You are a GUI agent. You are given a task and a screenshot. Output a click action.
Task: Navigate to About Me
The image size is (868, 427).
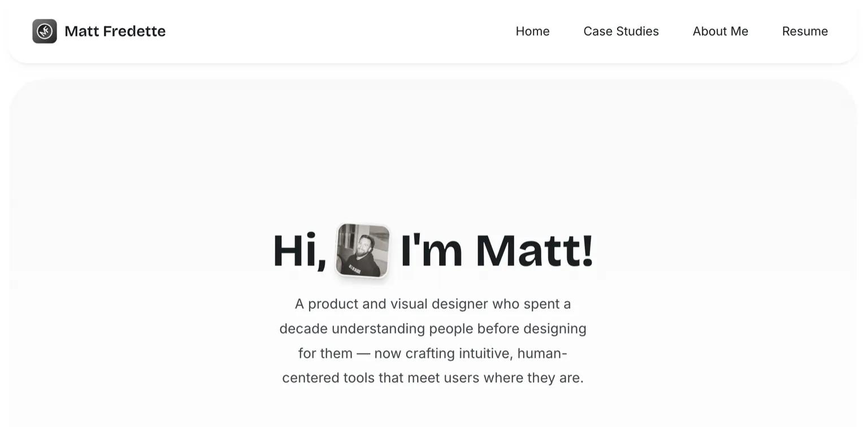pyautogui.click(x=721, y=31)
